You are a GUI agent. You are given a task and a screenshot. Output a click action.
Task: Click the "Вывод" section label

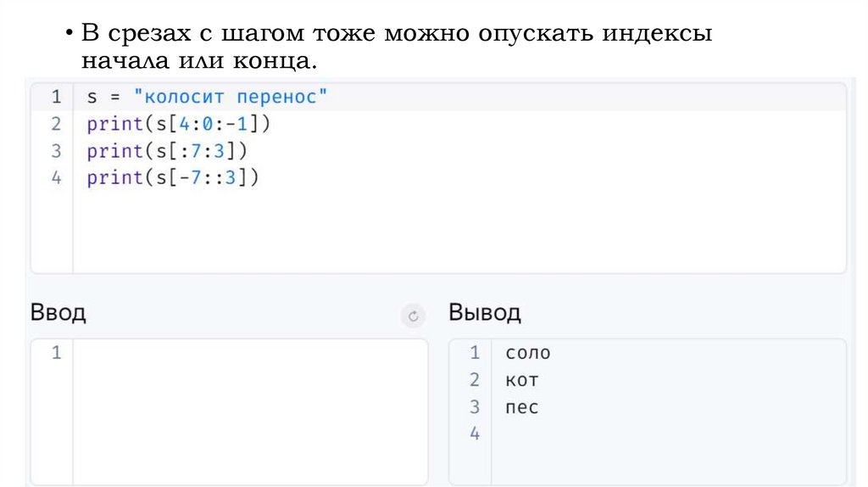(x=485, y=313)
